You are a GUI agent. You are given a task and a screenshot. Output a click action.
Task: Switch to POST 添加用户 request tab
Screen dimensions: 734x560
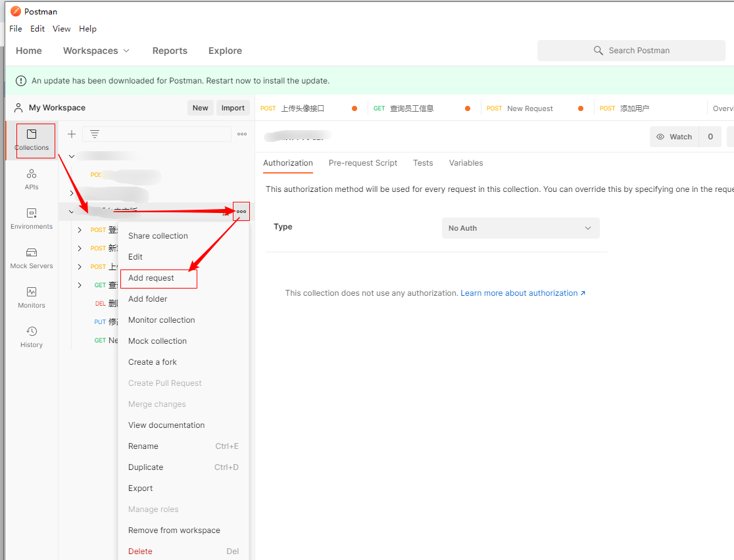tap(650, 108)
